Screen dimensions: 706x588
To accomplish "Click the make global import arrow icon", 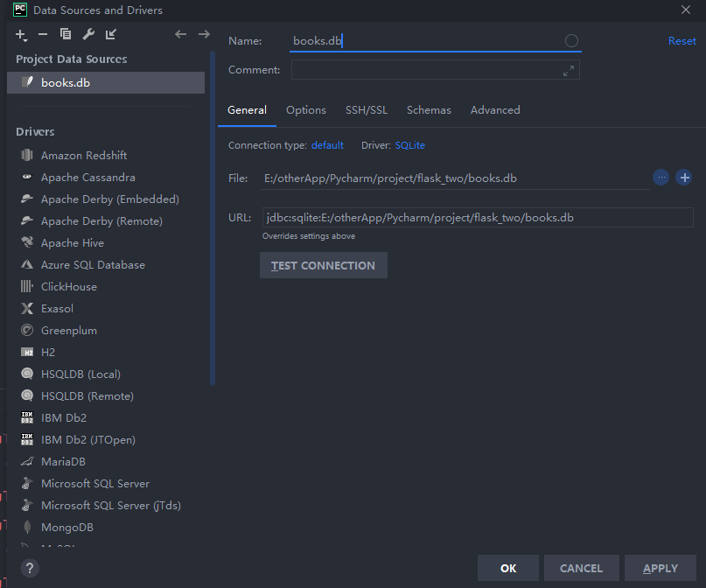I will (x=111, y=34).
